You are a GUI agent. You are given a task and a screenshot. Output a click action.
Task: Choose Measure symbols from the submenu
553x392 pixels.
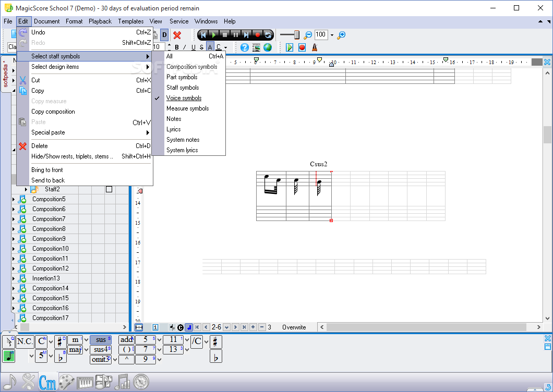click(188, 108)
